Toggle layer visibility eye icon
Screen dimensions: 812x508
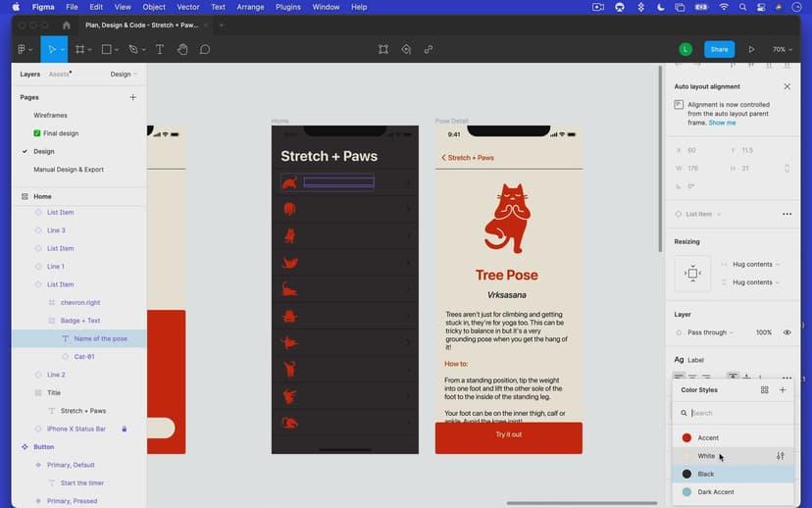click(787, 332)
